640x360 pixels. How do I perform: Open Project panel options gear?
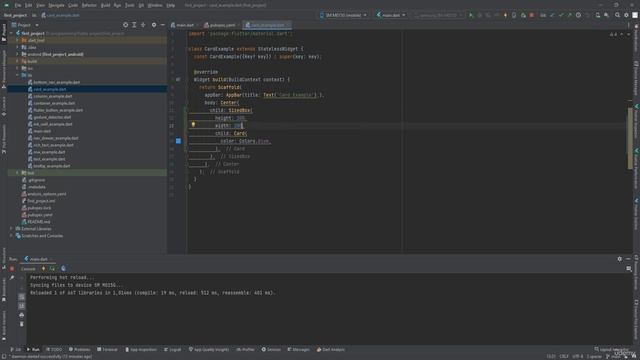pyautogui.click(x=154, y=25)
